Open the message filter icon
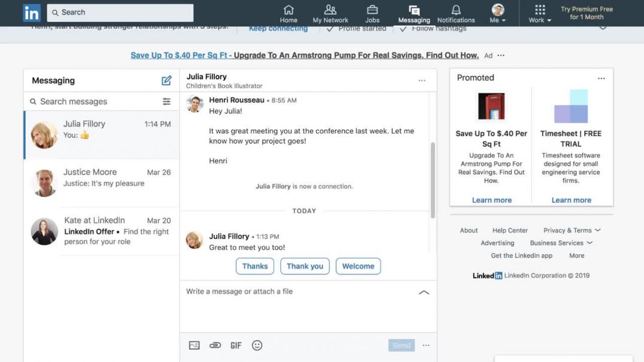 (x=166, y=102)
